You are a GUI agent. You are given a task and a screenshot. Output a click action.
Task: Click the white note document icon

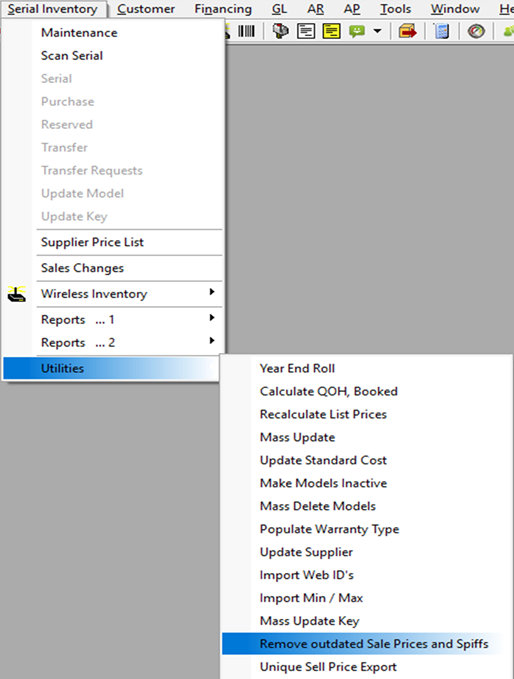pyautogui.click(x=306, y=31)
